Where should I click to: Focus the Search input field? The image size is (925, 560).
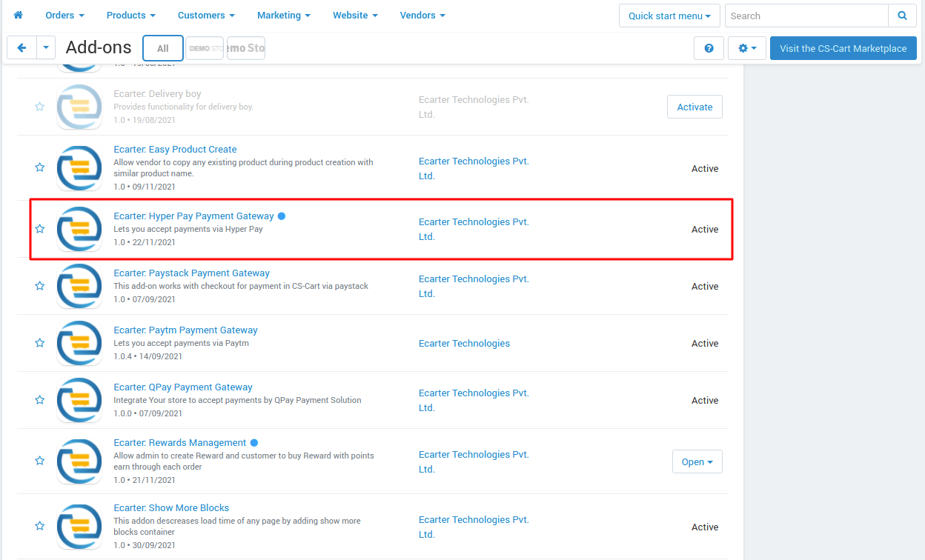(806, 16)
